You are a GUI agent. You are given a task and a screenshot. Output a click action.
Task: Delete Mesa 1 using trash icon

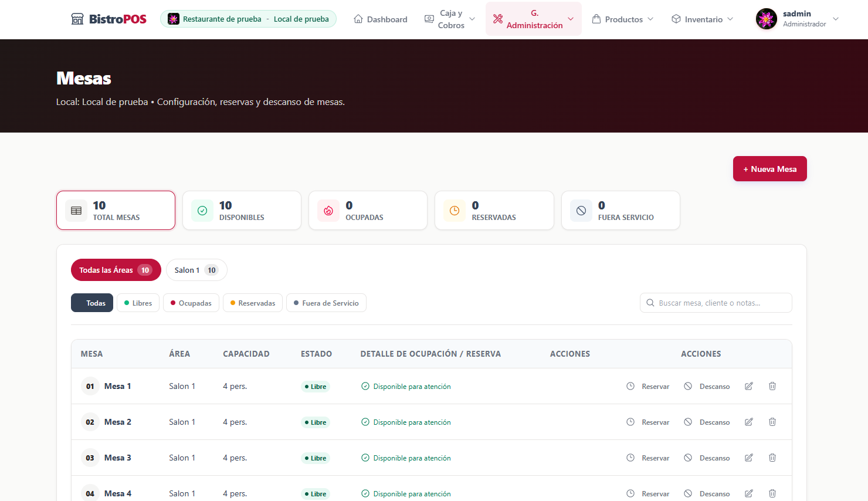772,386
